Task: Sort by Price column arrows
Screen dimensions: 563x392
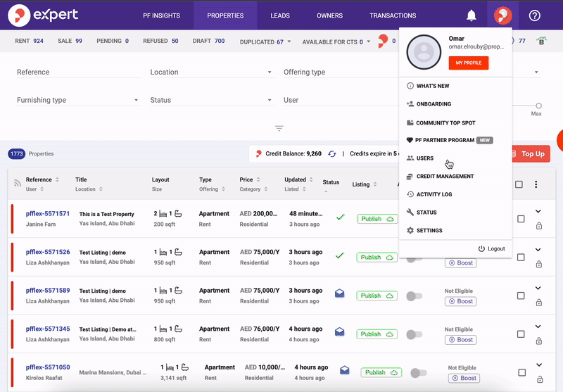Action: 258,179
